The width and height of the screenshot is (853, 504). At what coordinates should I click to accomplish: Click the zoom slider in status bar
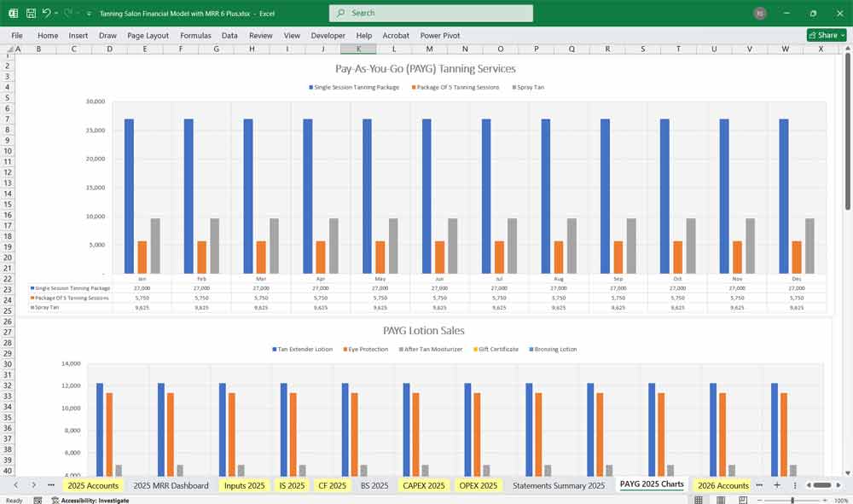(793, 501)
